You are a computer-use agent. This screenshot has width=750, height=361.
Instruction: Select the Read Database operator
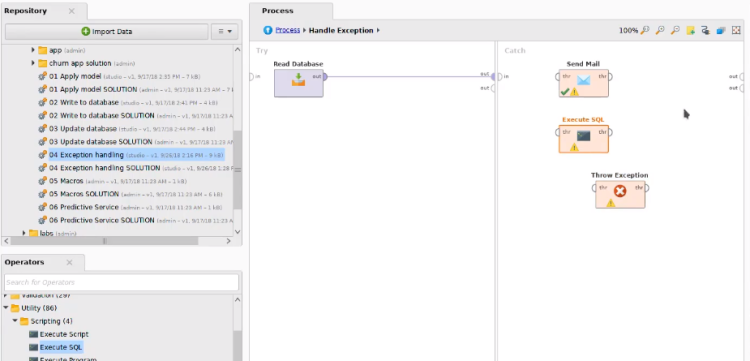298,83
